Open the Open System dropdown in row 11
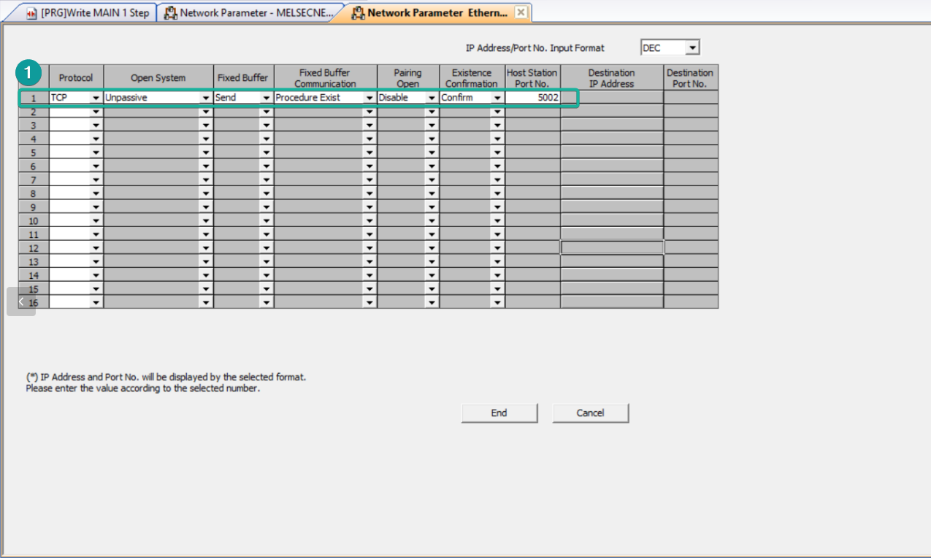 pos(206,234)
